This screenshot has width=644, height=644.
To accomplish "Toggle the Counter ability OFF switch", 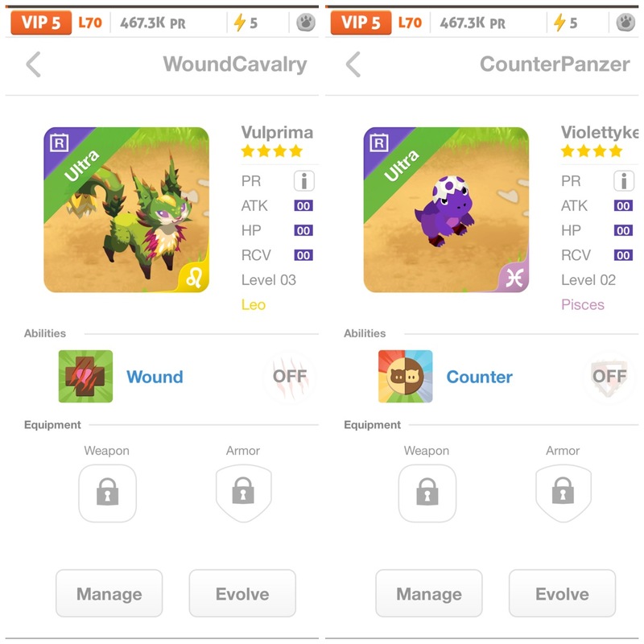I will point(610,376).
